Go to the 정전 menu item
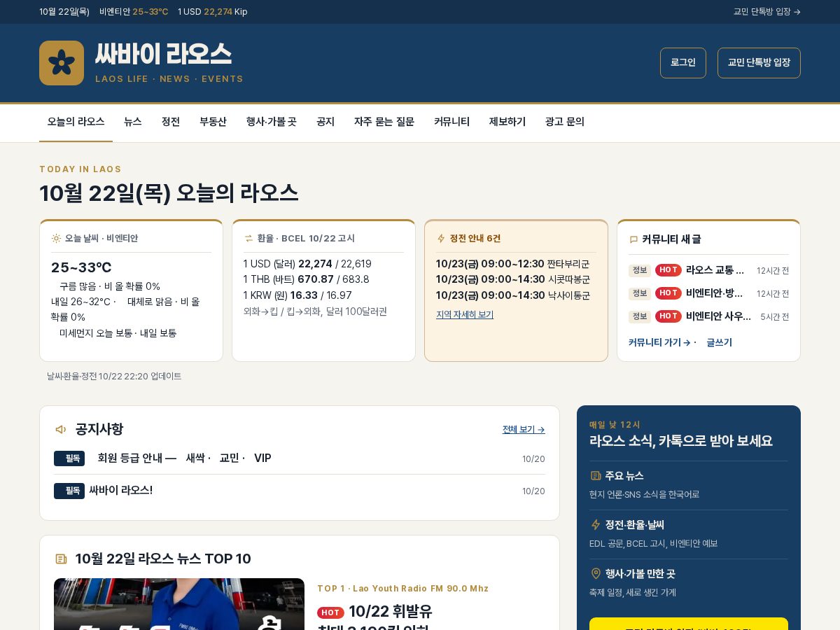 (x=171, y=122)
